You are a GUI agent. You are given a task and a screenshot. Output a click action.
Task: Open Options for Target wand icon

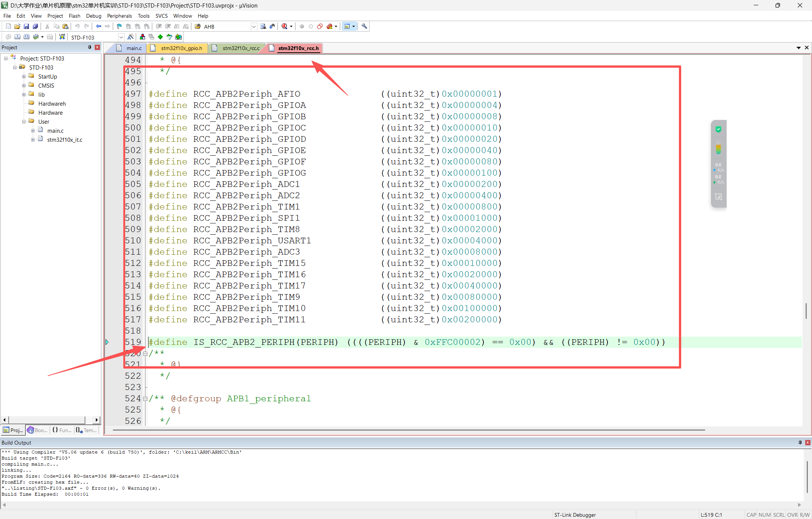point(130,37)
